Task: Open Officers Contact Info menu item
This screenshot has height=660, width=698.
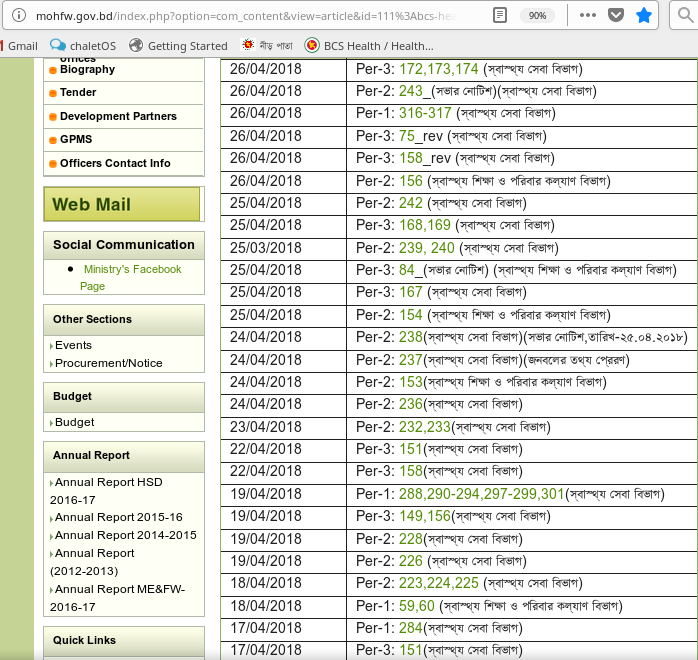Action: point(114,163)
